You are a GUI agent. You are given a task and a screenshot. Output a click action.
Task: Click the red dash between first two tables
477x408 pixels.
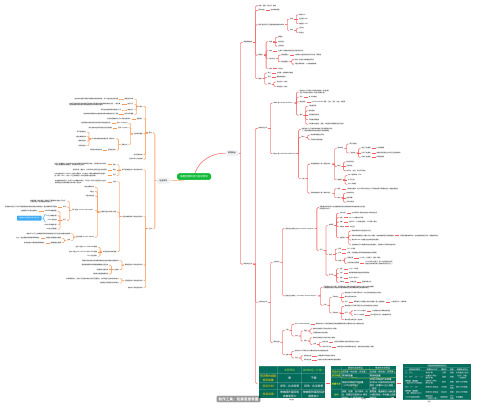(x=328, y=383)
